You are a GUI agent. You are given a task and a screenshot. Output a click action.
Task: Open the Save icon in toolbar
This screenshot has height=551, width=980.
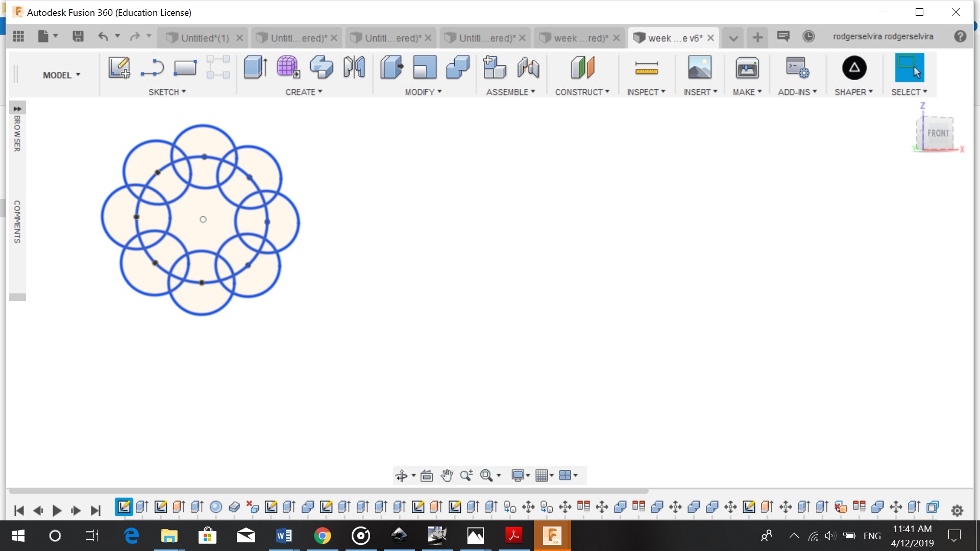tap(78, 36)
